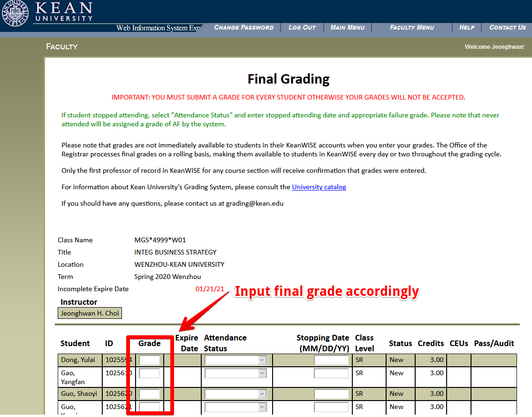Click the title INTEG BUSINESS STRATEGY
The width and height of the screenshot is (532, 417).
tap(175, 252)
